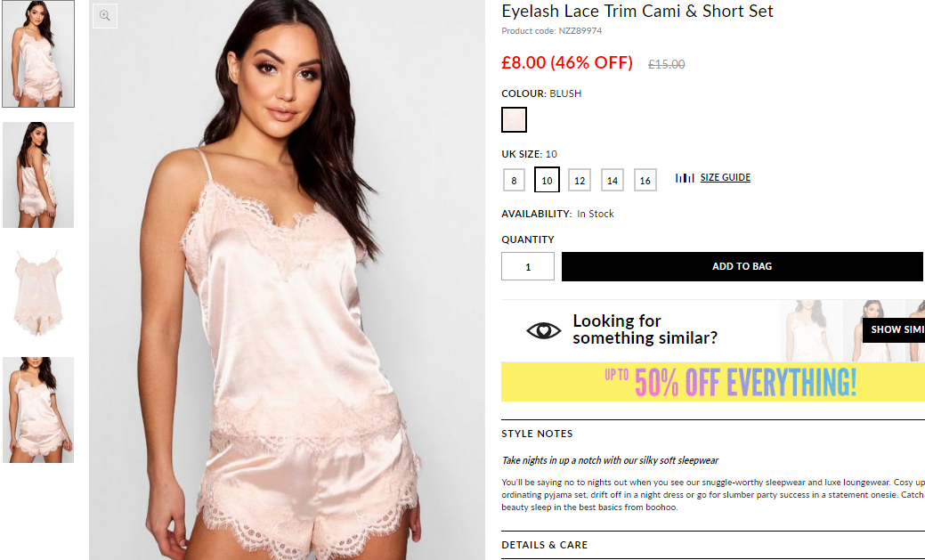Click the eye with heart icon
Viewport: 925px width, 560px height.
[543, 330]
